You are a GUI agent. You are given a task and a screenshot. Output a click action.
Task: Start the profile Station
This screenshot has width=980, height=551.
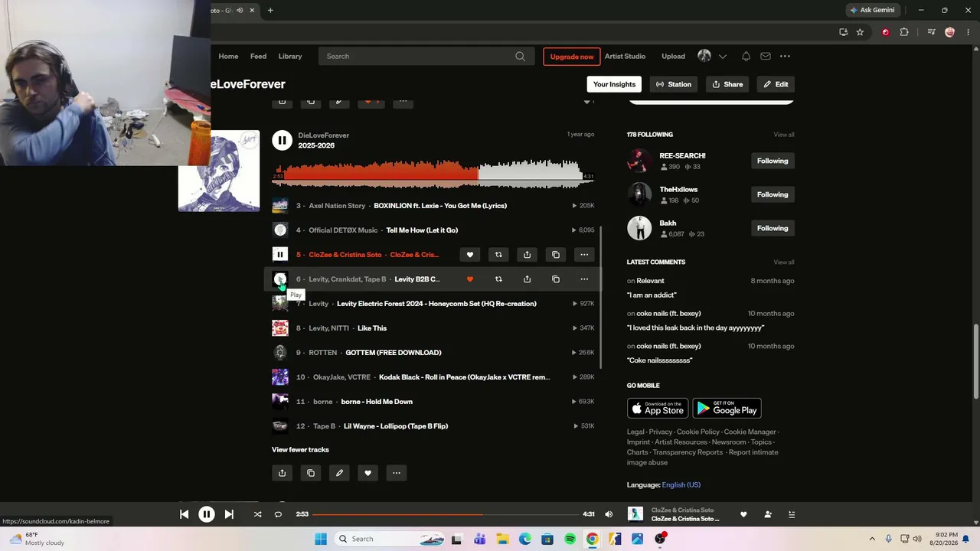pyautogui.click(x=674, y=84)
